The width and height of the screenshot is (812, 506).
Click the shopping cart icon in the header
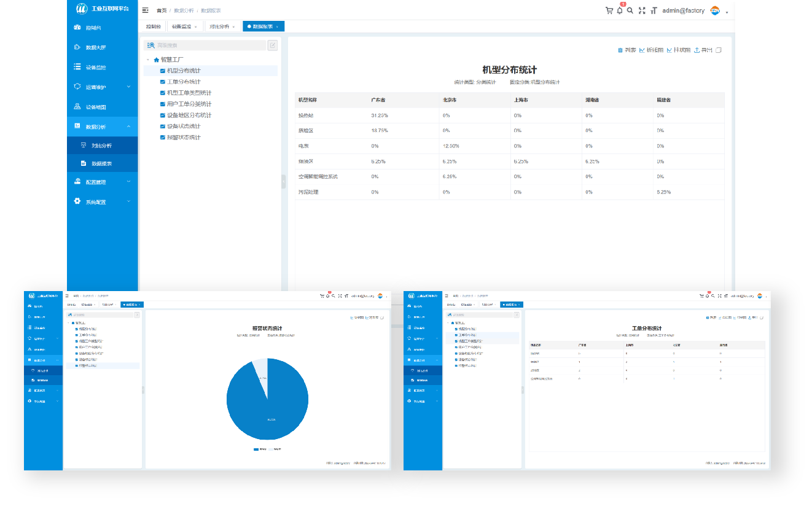609,10
